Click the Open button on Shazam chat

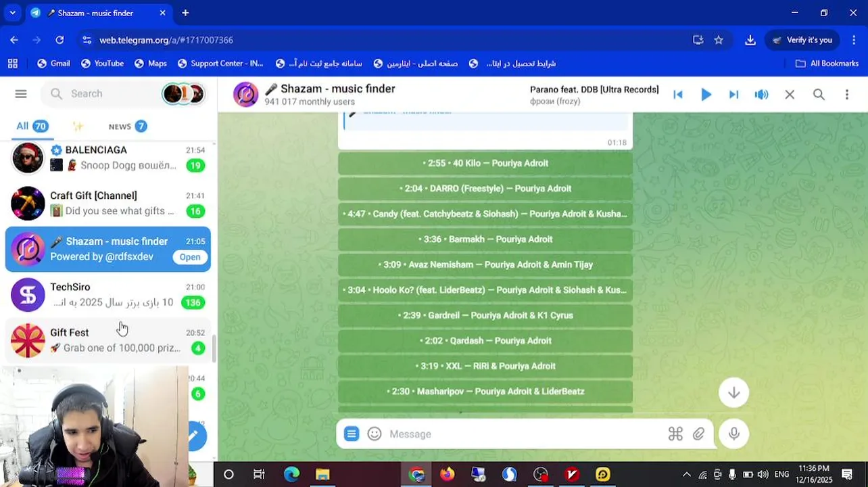click(x=190, y=257)
